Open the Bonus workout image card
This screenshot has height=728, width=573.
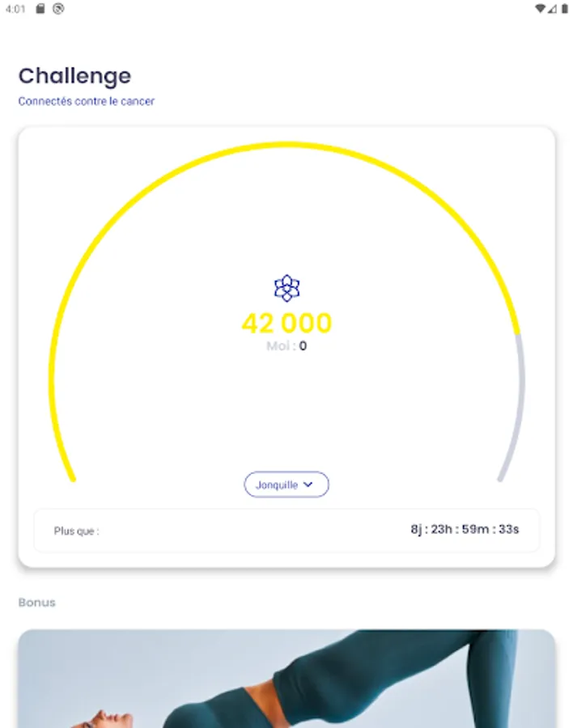click(x=286, y=679)
